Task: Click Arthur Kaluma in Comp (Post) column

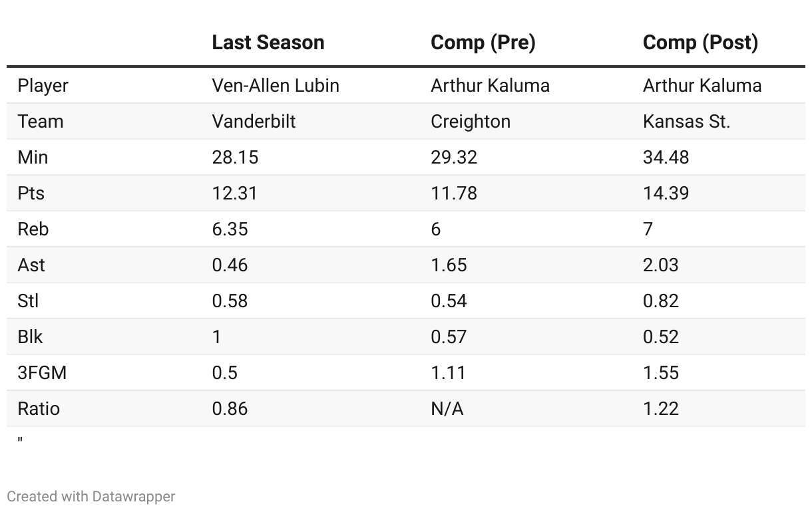Action: pos(702,86)
